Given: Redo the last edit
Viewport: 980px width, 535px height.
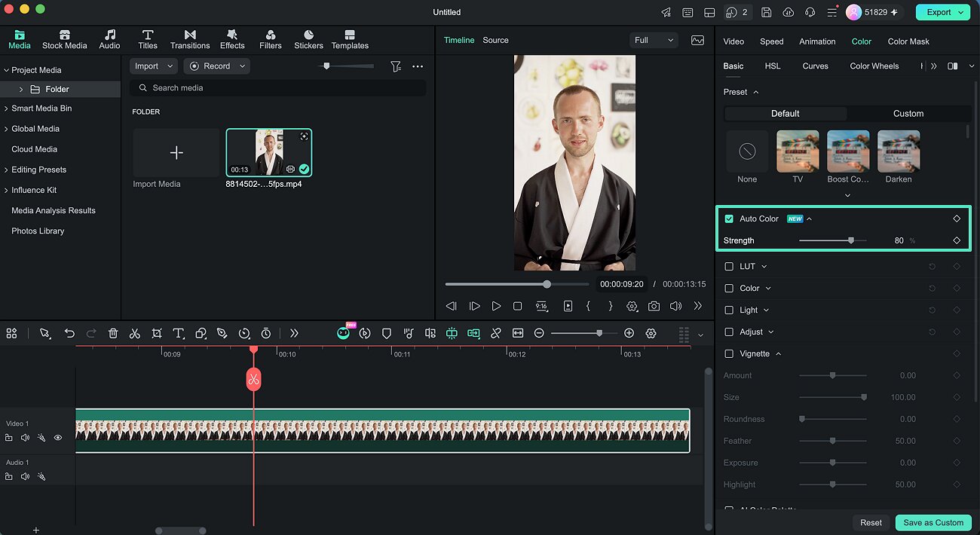Looking at the screenshot, I should 91,333.
